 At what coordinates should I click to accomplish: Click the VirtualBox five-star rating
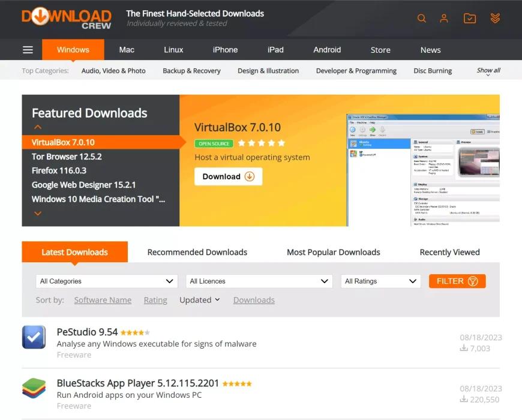point(262,143)
